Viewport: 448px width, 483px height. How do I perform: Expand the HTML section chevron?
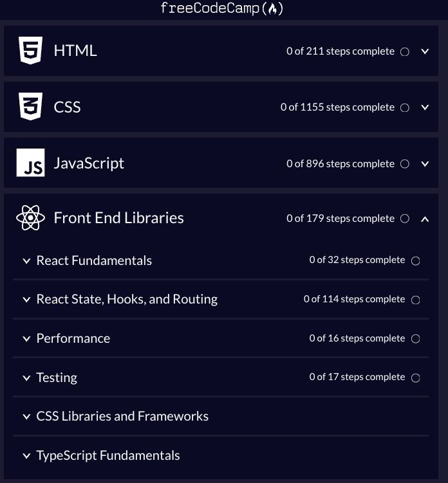point(425,51)
